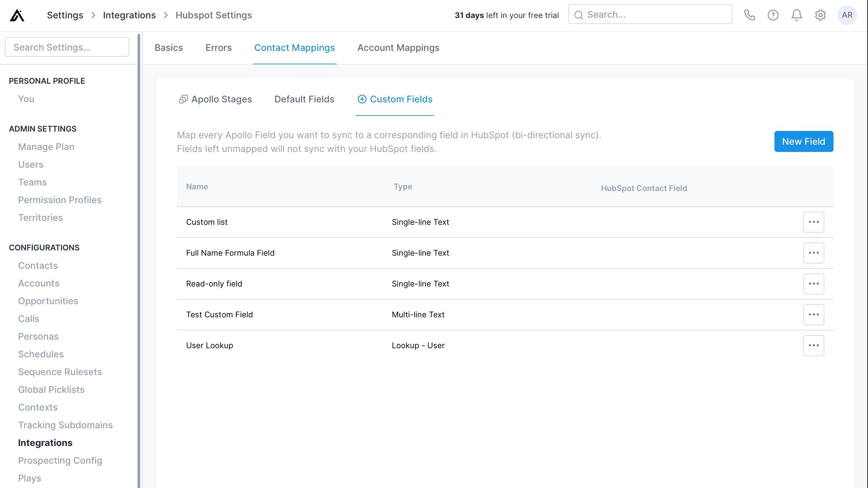Click the Apollo logo in the top left
The height and width of the screenshot is (488, 868).
point(17,15)
